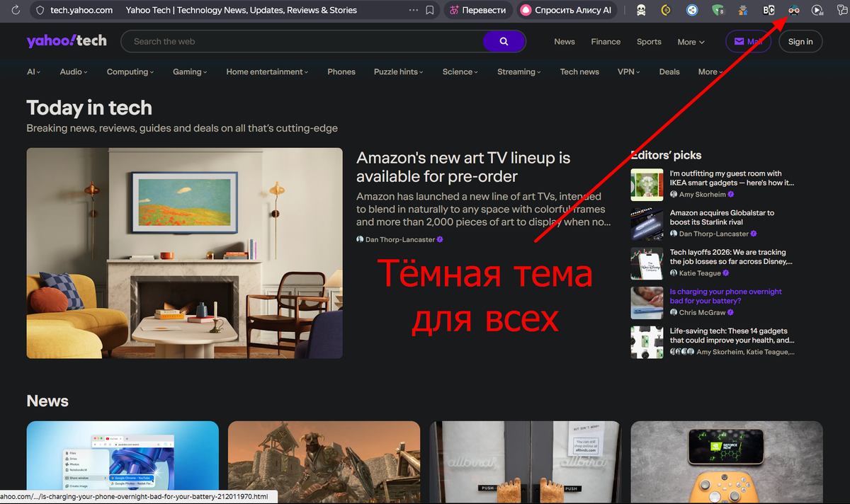Click the Globalstar article thumbnail
The height and width of the screenshot is (504, 850).
click(647, 224)
